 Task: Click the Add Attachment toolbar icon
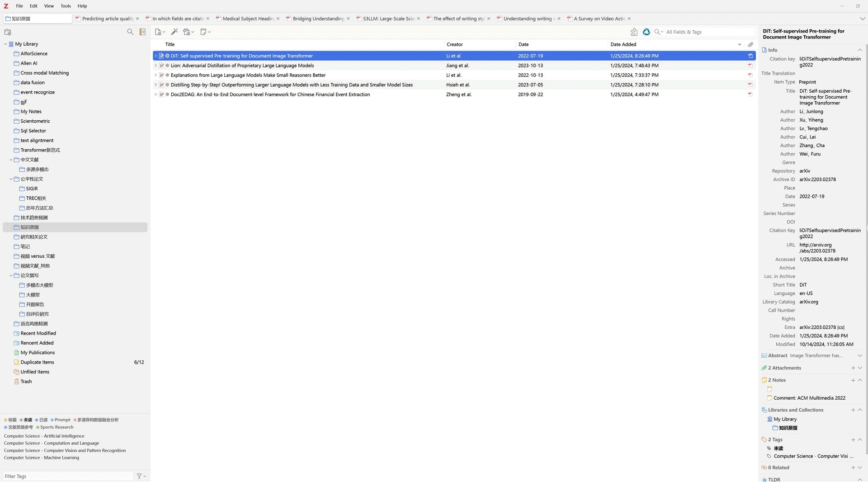(189, 32)
